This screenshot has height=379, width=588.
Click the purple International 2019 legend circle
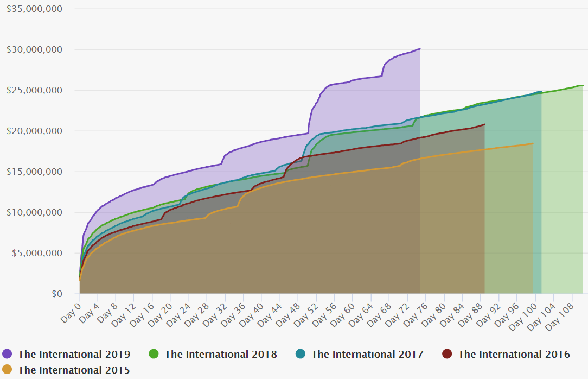point(8,354)
